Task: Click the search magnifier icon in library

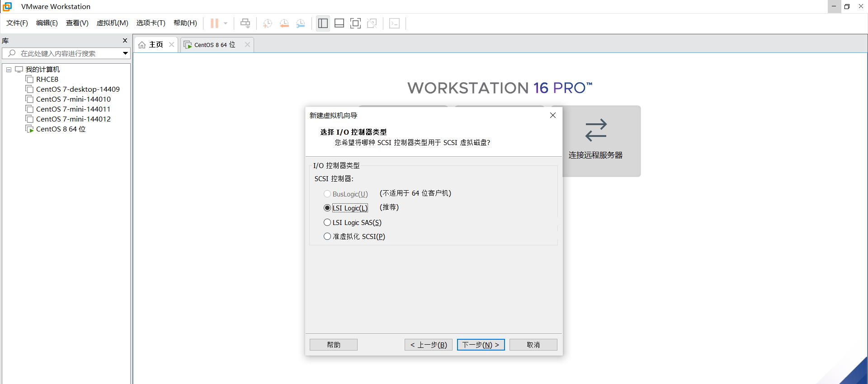Action: coord(12,53)
